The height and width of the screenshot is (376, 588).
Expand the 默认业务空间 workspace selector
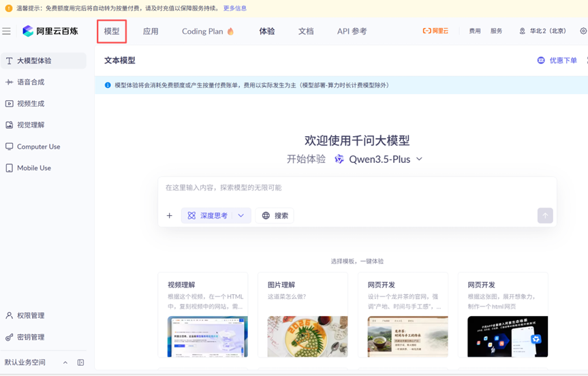click(36, 362)
